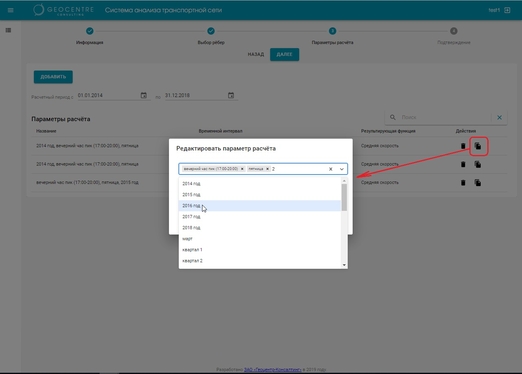Image resolution: width=522 pixels, height=374 pixels.
Task: Clear the search field with X icon
Action: coord(499,117)
